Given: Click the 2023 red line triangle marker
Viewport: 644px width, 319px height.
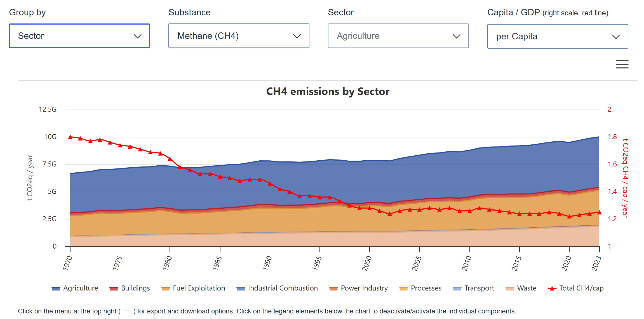Looking at the screenshot, I should coord(599,212).
